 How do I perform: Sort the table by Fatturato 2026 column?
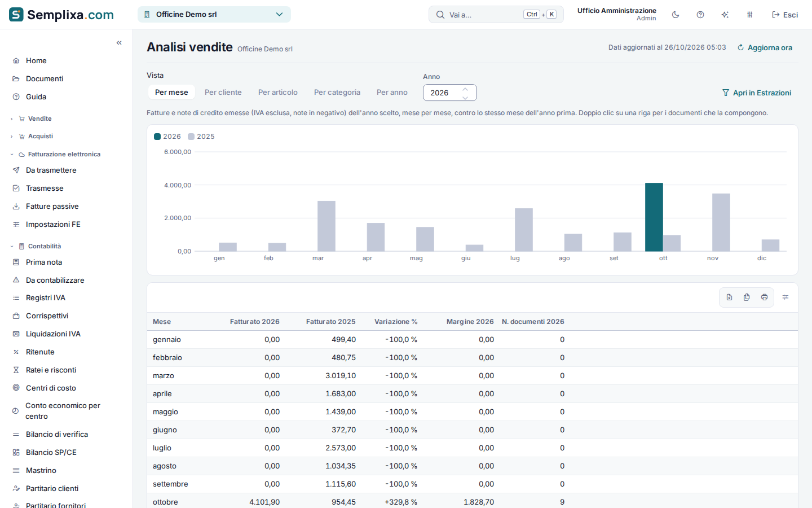coord(255,322)
